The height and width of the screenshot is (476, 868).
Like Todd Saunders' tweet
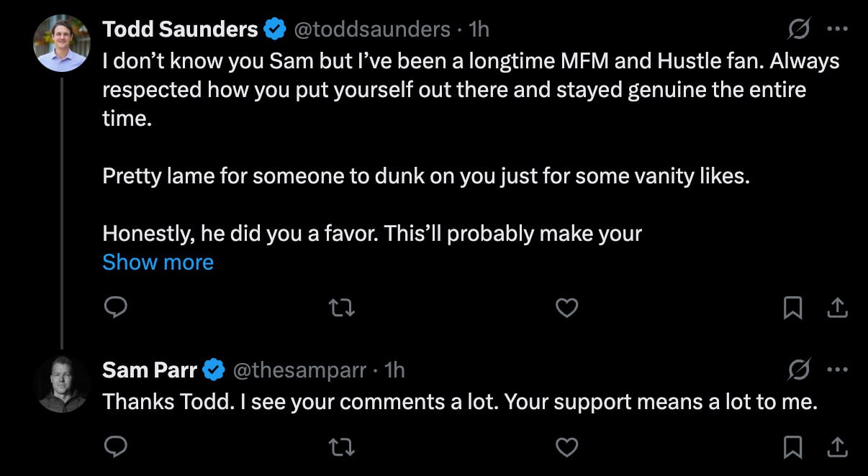click(x=567, y=308)
